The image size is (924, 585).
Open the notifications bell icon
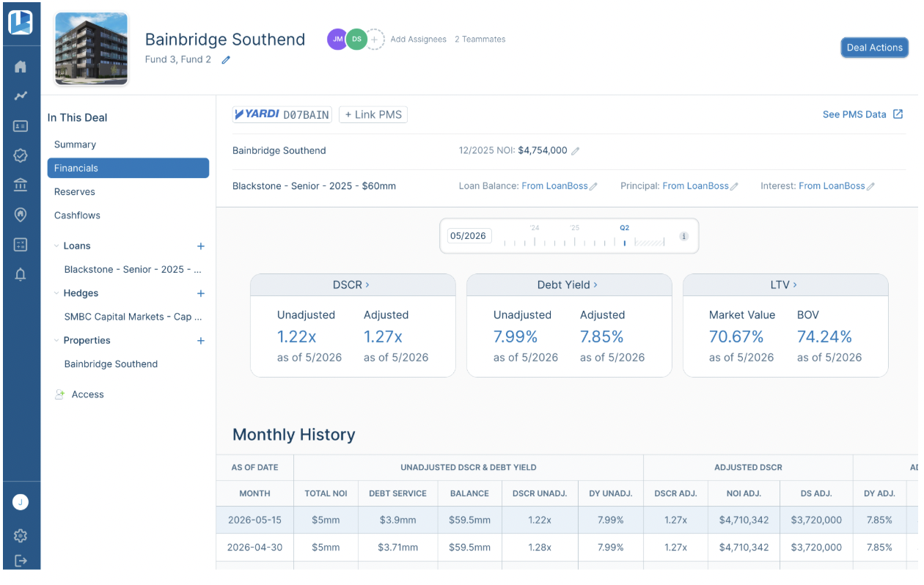point(21,275)
